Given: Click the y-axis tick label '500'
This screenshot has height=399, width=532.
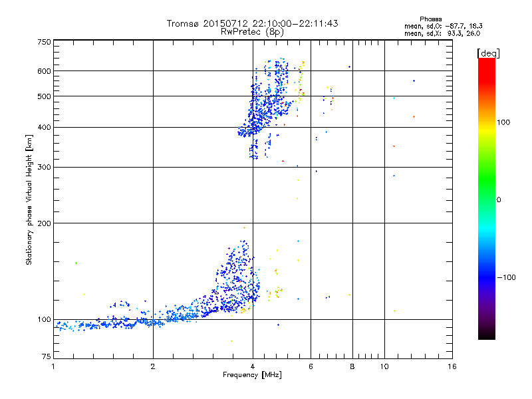Looking at the screenshot, I should tap(44, 96).
